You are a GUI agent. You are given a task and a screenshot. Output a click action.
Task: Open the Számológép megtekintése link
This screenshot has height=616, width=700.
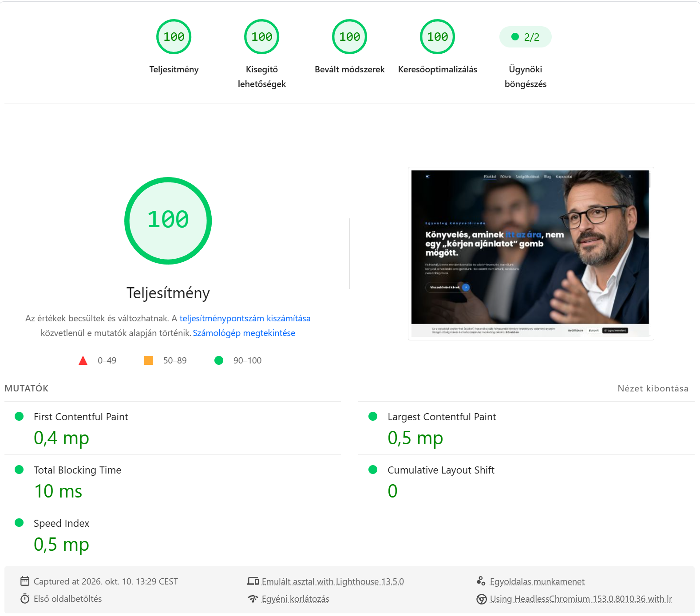244,333
